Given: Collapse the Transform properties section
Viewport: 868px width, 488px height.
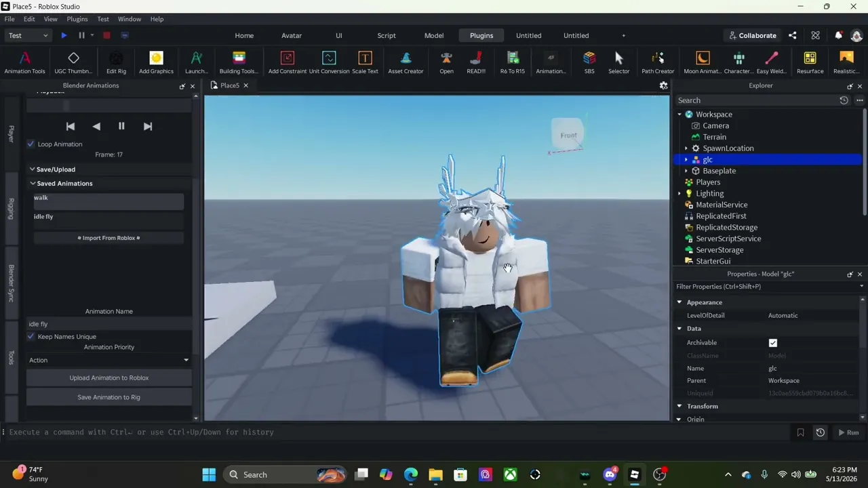Looking at the screenshot, I should pos(679,406).
